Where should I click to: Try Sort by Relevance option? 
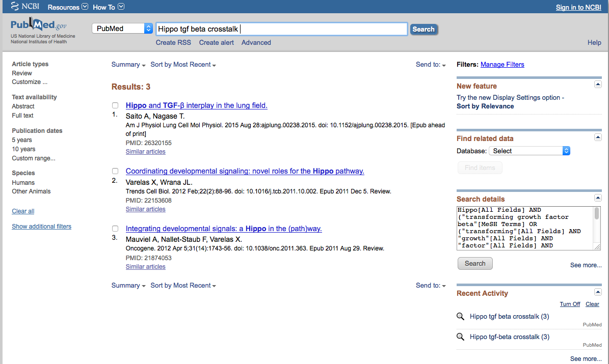coord(485,106)
